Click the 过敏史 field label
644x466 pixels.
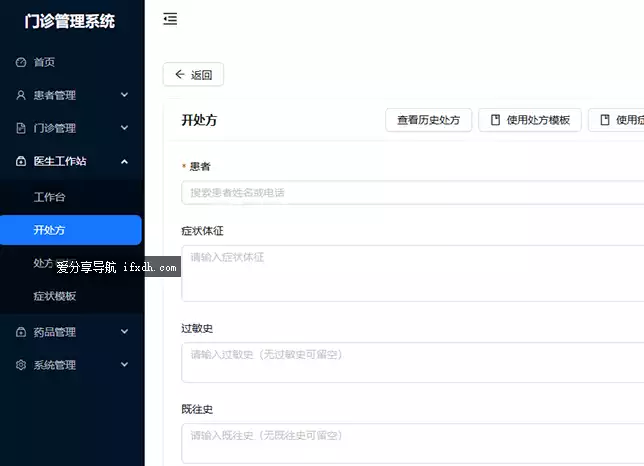click(x=197, y=328)
